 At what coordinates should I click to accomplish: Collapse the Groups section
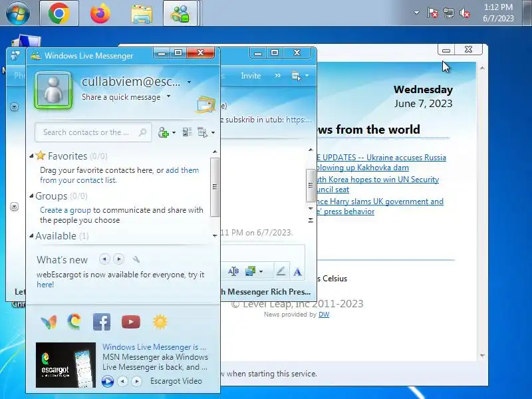click(x=31, y=196)
